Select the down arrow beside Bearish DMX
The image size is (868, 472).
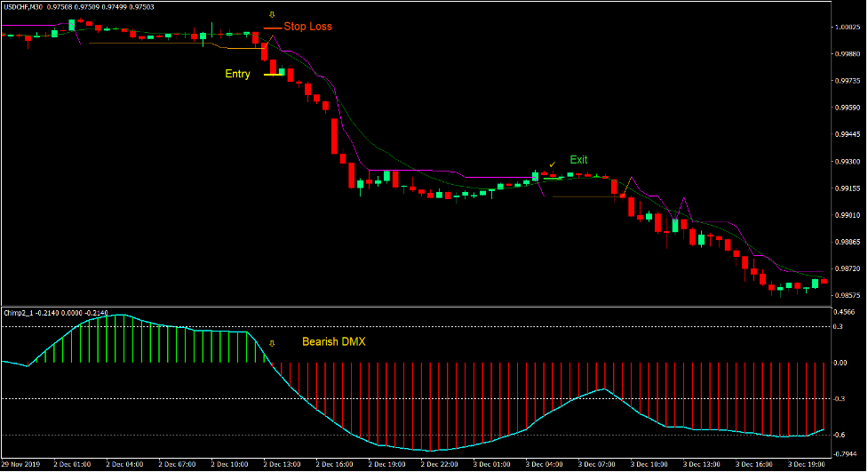(x=272, y=343)
